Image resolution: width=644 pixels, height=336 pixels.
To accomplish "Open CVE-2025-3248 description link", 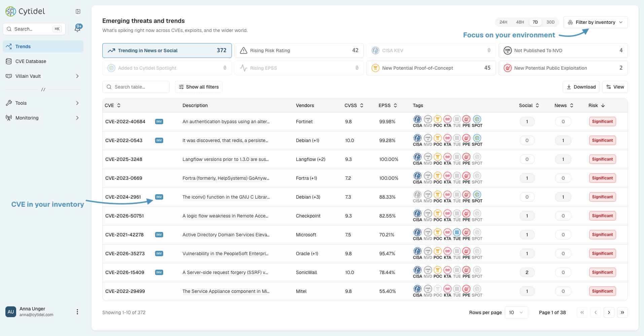I will [225, 159].
